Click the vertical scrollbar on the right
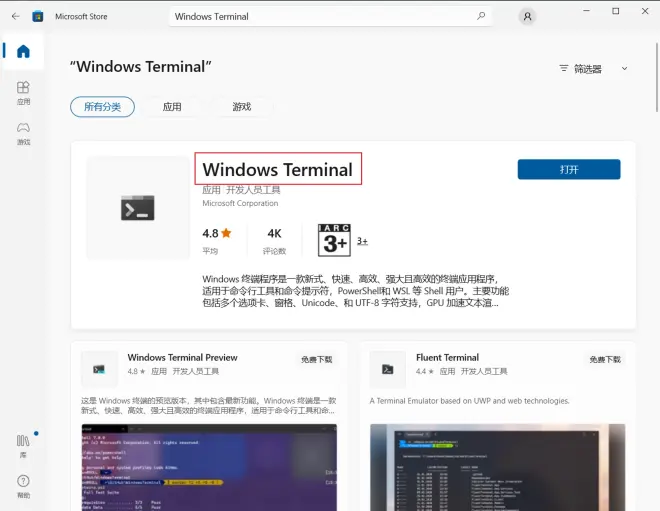 tap(657, 77)
